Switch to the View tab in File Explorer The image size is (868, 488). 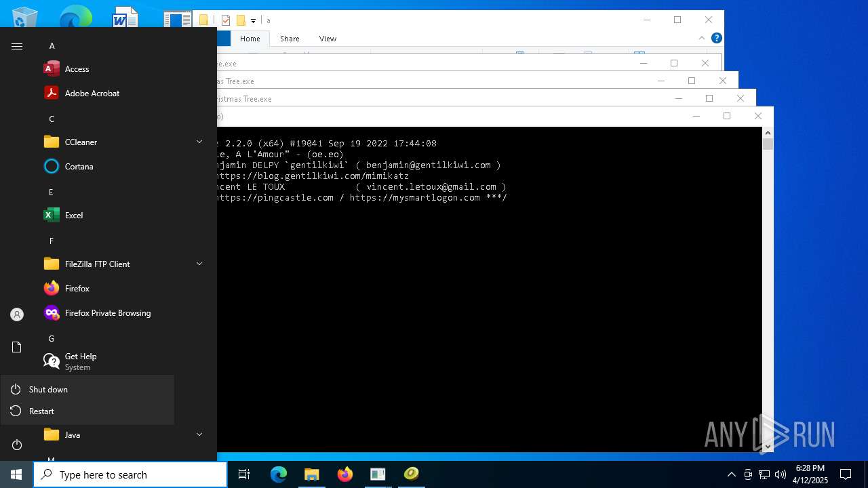coord(328,39)
